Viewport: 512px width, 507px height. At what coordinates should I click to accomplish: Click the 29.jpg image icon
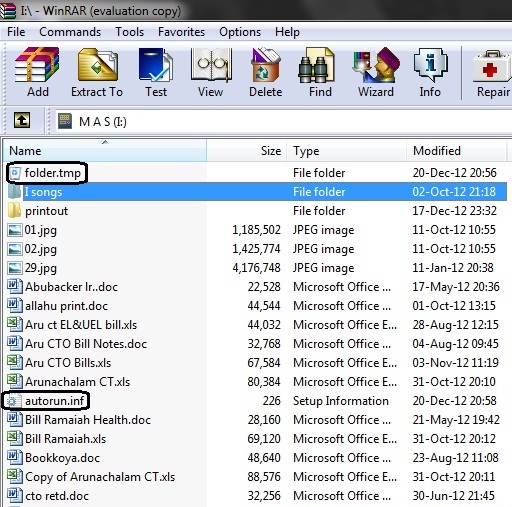[x=15, y=268]
